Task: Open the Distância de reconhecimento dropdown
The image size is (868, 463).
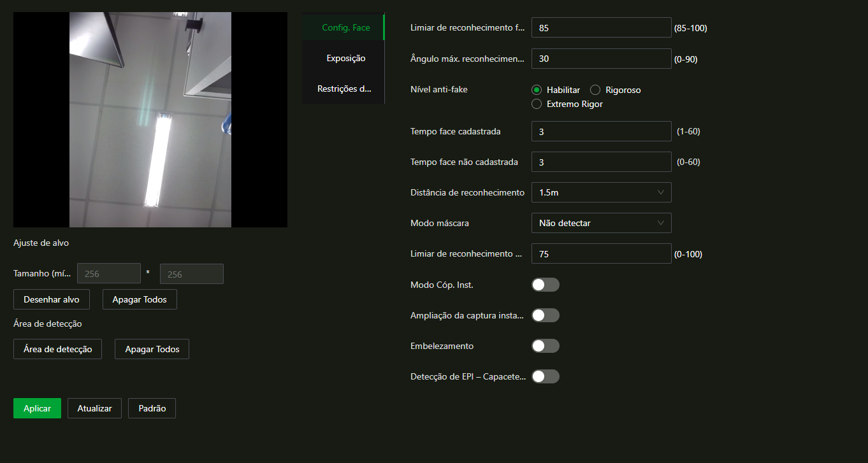Action: (601, 192)
